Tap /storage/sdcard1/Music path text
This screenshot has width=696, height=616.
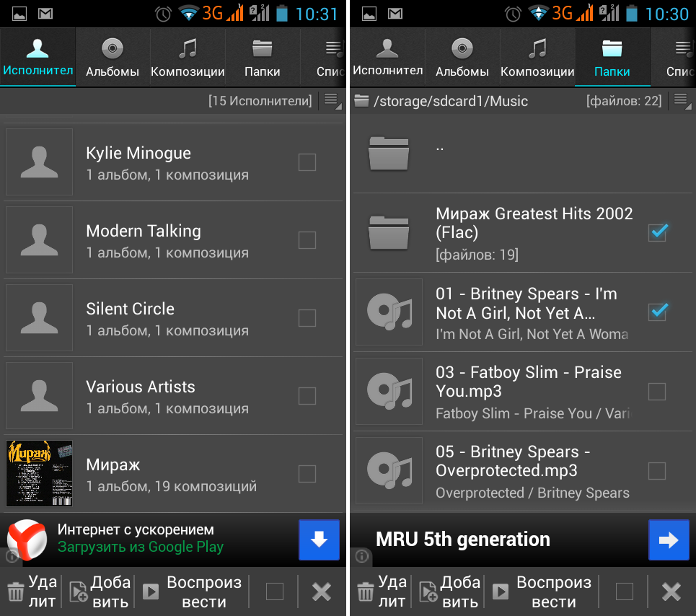coord(451,101)
